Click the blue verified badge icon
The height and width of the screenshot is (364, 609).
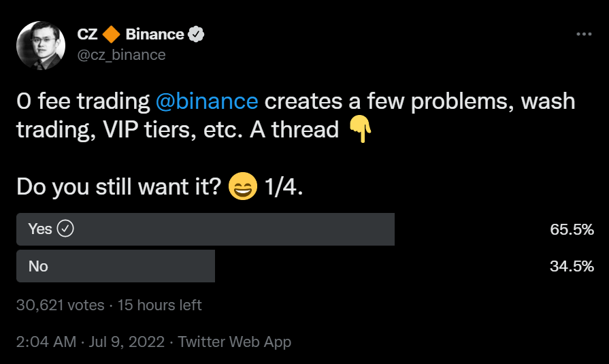tap(197, 34)
